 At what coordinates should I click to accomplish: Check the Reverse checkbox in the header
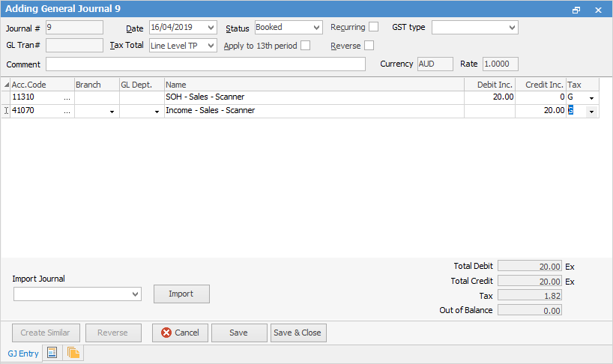click(x=369, y=46)
